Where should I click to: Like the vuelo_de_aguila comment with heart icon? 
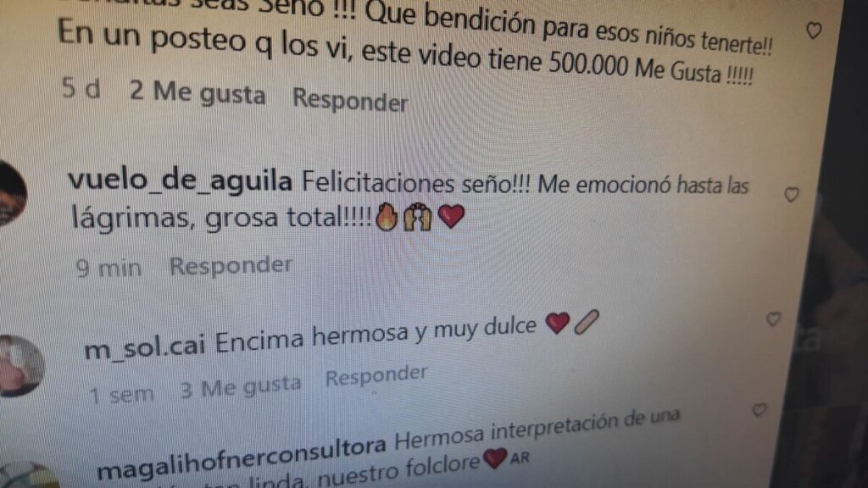[792, 195]
